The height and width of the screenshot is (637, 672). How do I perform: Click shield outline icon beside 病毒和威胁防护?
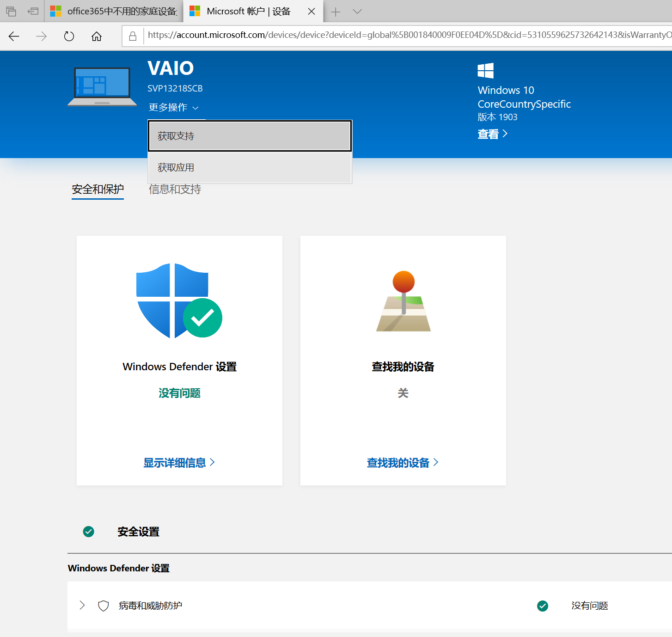point(104,606)
